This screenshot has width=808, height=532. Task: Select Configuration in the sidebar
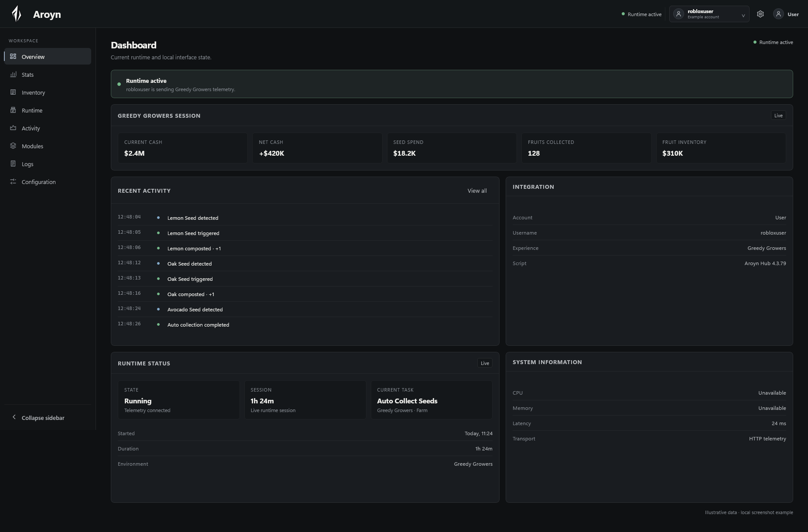tap(48, 182)
